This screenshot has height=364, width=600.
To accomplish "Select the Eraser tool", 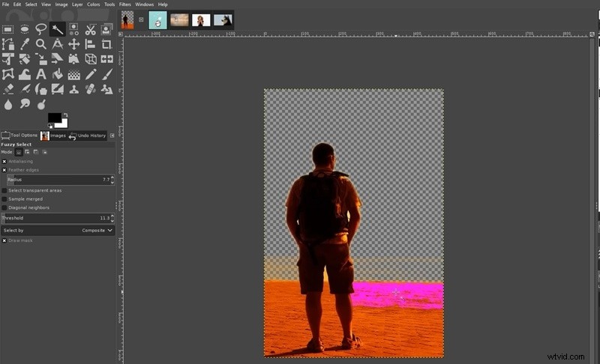I will pos(8,89).
